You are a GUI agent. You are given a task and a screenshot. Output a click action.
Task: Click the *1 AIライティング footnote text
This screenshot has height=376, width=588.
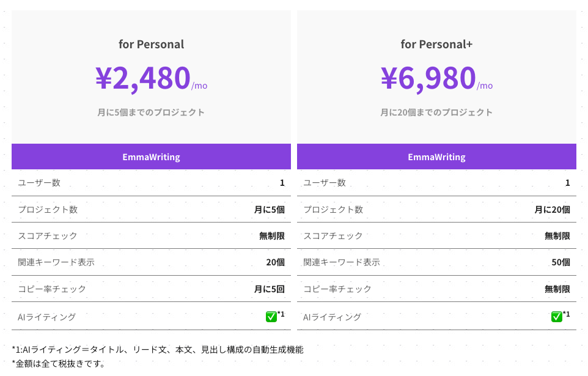(158, 350)
